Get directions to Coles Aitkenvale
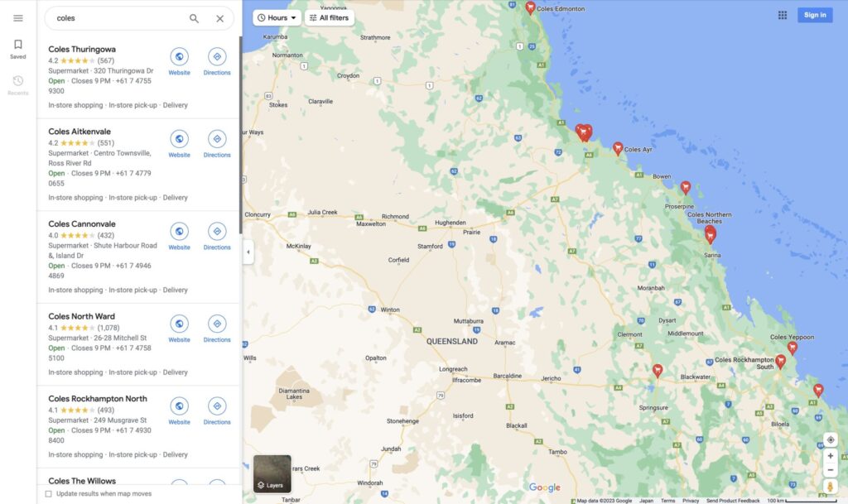The width and height of the screenshot is (848, 504). (x=217, y=144)
